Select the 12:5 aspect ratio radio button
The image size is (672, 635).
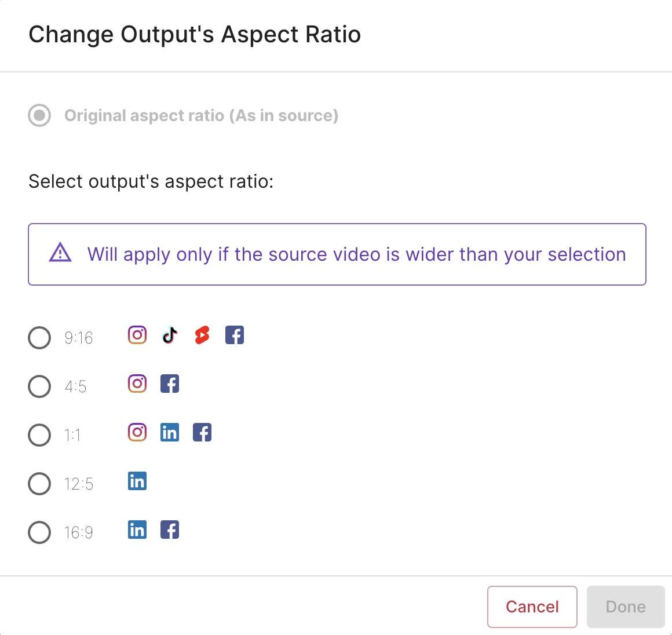click(39, 484)
